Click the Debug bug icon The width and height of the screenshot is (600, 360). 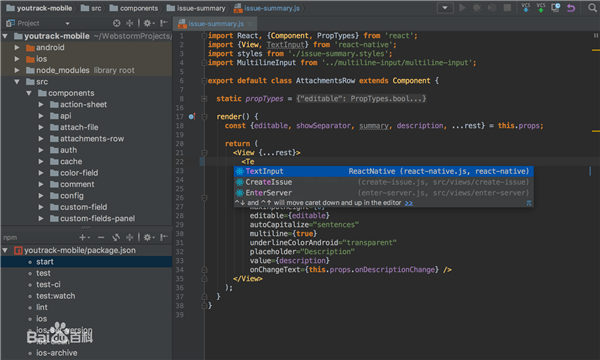pos(477,8)
